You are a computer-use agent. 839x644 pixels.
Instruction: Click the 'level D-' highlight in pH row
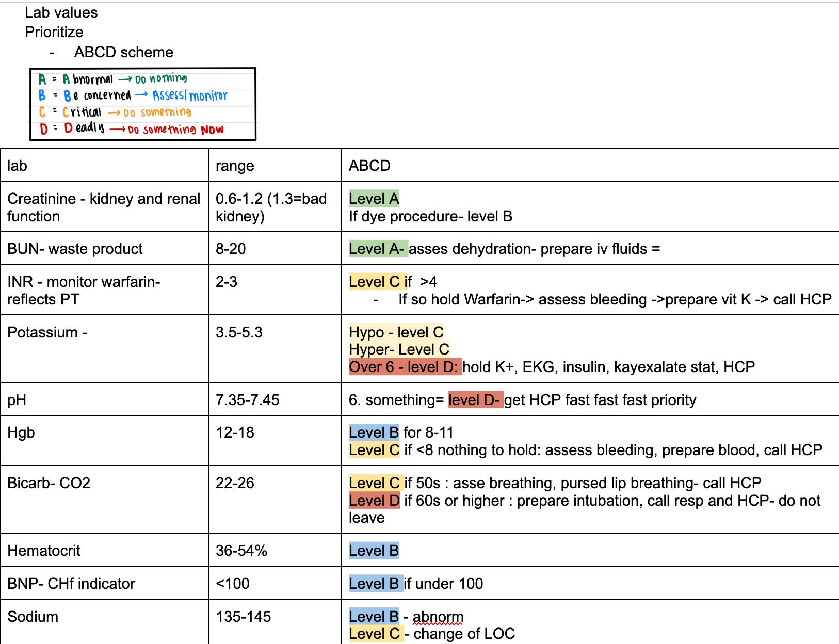point(474,400)
